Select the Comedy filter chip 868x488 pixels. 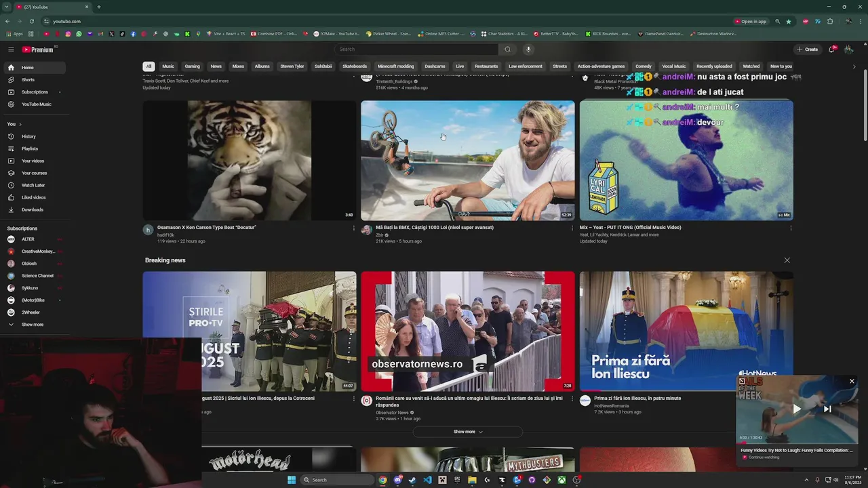click(x=644, y=66)
